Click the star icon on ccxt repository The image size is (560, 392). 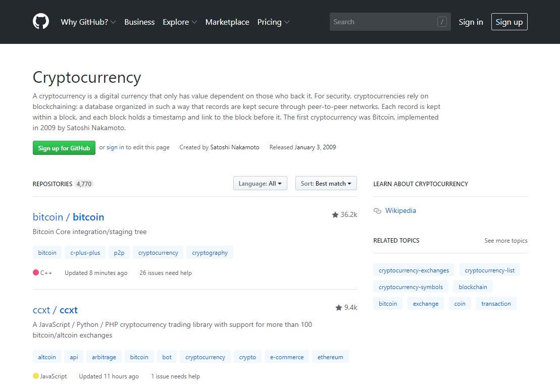338,307
